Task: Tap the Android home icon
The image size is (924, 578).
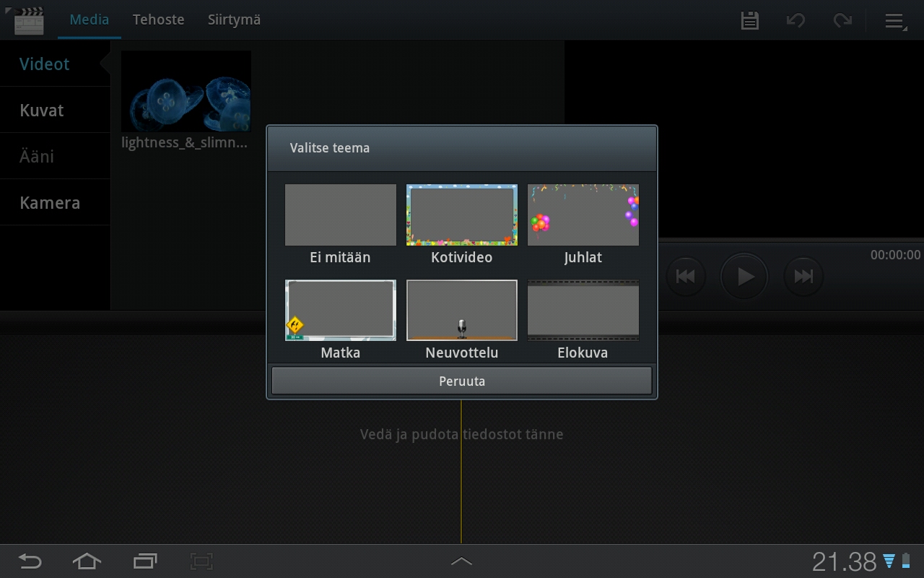Action: pos(87,561)
